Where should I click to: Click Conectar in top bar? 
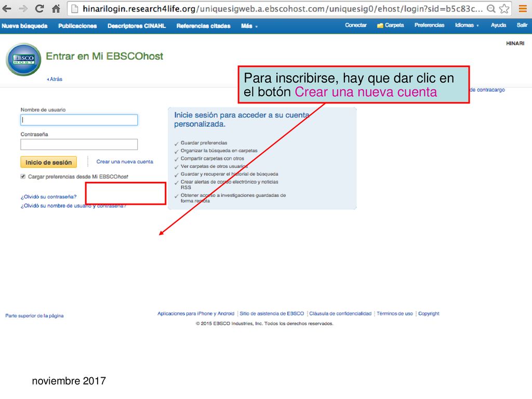(x=356, y=25)
